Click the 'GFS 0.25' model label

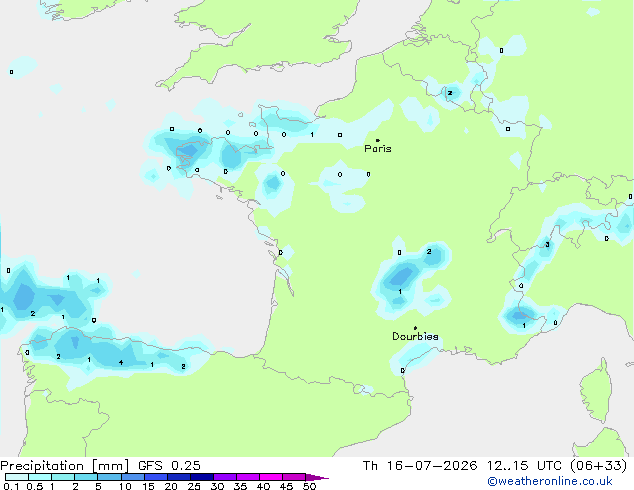169,466
